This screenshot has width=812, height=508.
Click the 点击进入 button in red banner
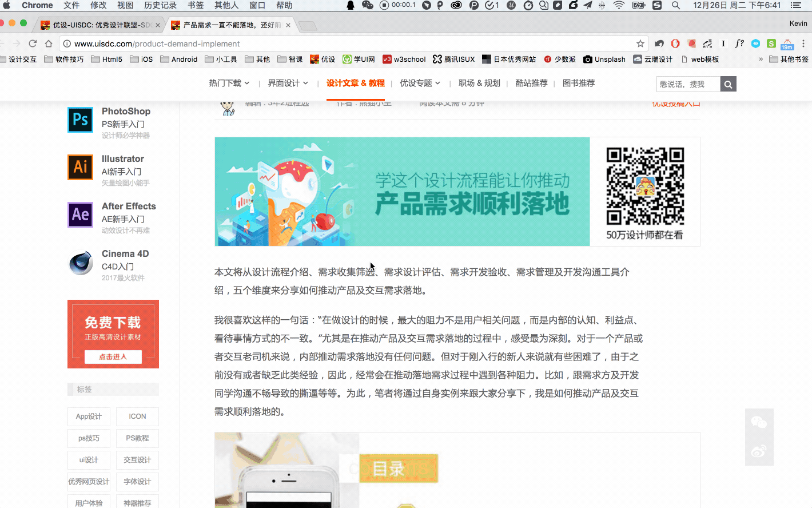coord(113,357)
